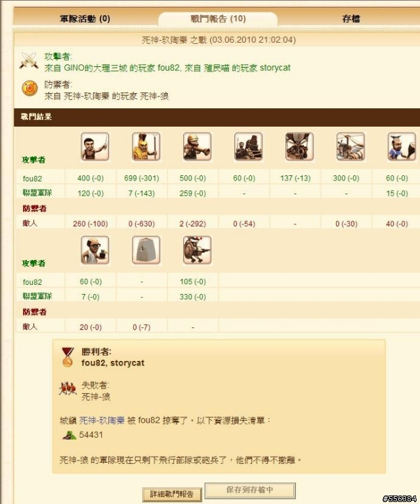Select the steam giant unit icon
The width and height of the screenshot is (420, 504).
click(197, 250)
